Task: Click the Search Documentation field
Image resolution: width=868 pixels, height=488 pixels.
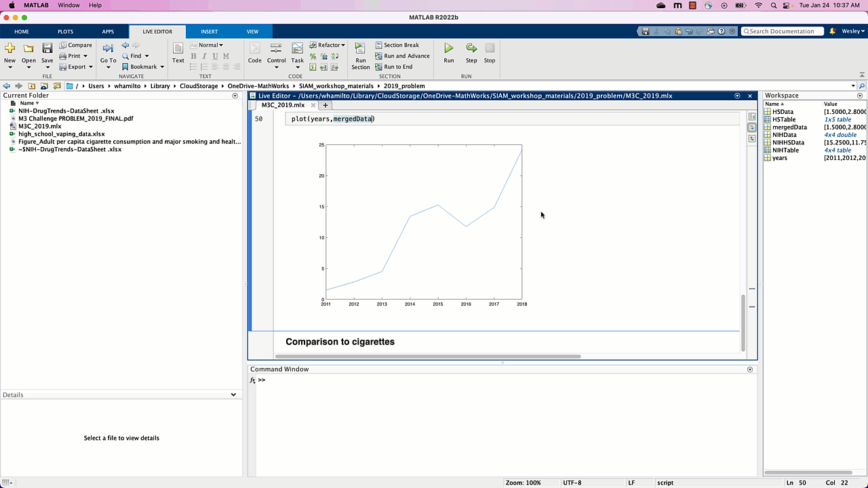Action: pos(782,31)
